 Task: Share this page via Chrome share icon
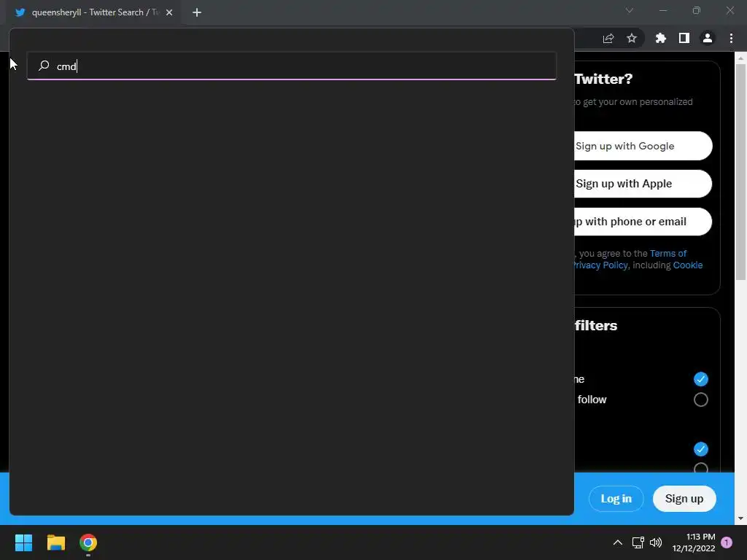(608, 38)
